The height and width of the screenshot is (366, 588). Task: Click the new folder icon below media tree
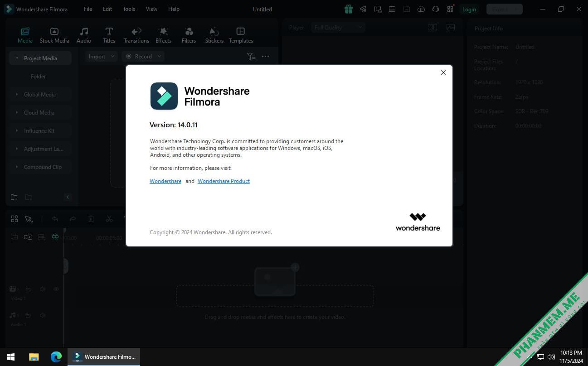point(14,197)
